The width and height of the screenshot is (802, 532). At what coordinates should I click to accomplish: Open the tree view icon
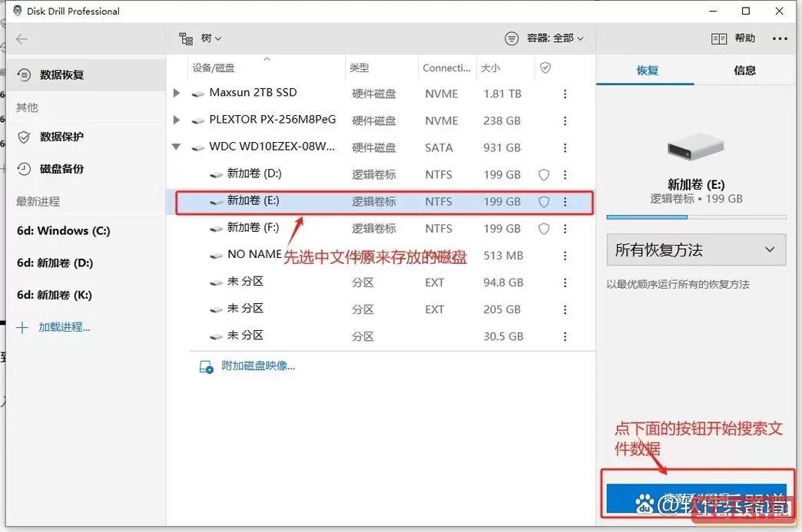click(x=186, y=39)
